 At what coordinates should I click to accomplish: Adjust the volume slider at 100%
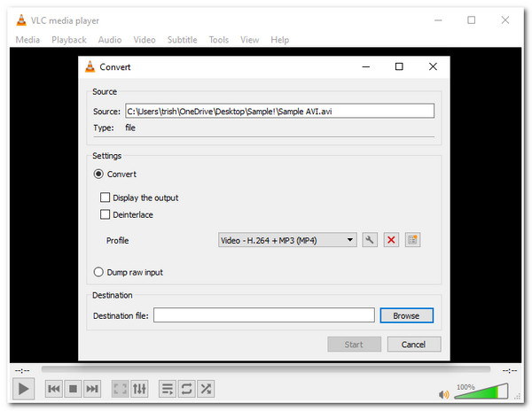click(x=481, y=392)
